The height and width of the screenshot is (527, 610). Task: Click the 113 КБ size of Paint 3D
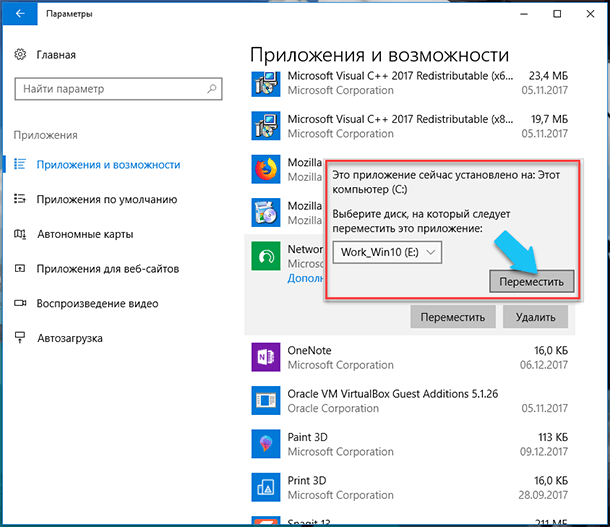[x=553, y=437]
